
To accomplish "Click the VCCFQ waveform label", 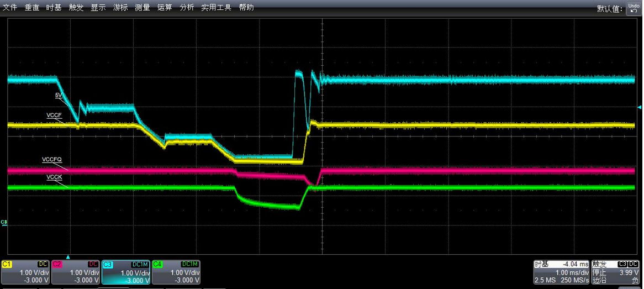I will tap(52, 160).
